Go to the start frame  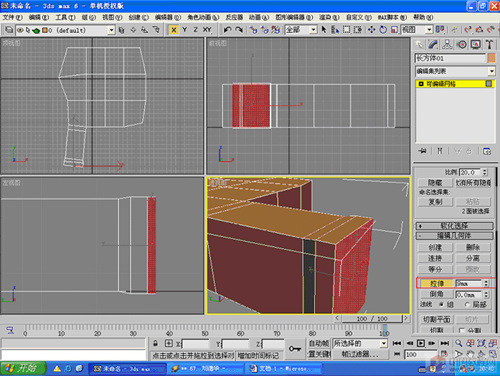click(397, 343)
